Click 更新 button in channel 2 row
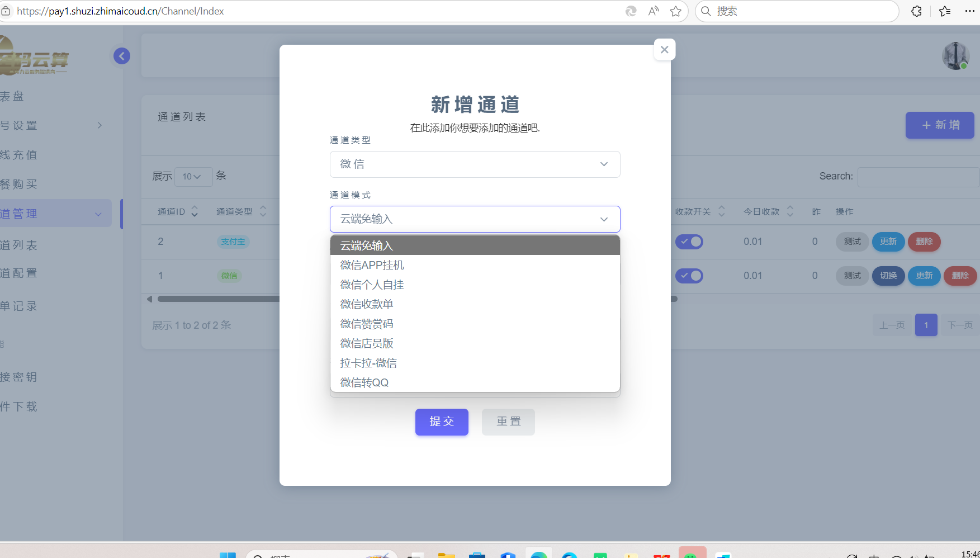 [888, 242]
